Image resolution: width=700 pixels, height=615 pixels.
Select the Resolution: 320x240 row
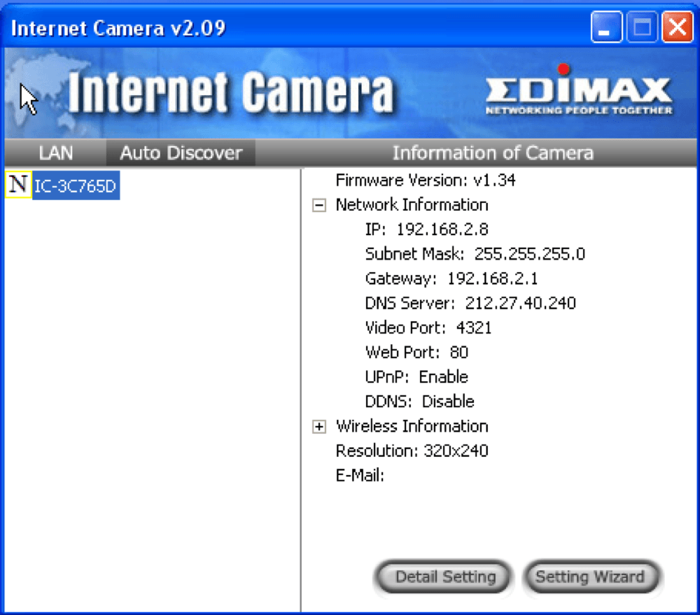(x=412, y=451)
